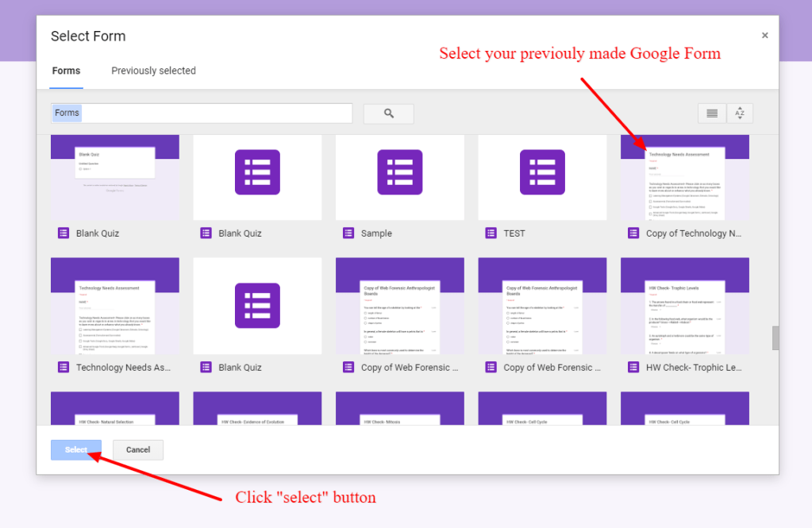Pick the HW Check- Trophic Levels thumbnail
812x528 pixels.
684,306
